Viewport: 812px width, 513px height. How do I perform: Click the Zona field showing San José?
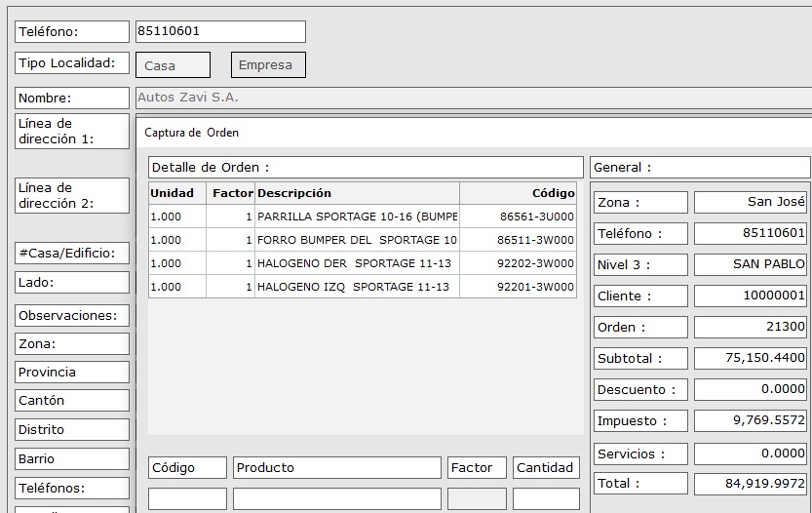tap(751, 202)
